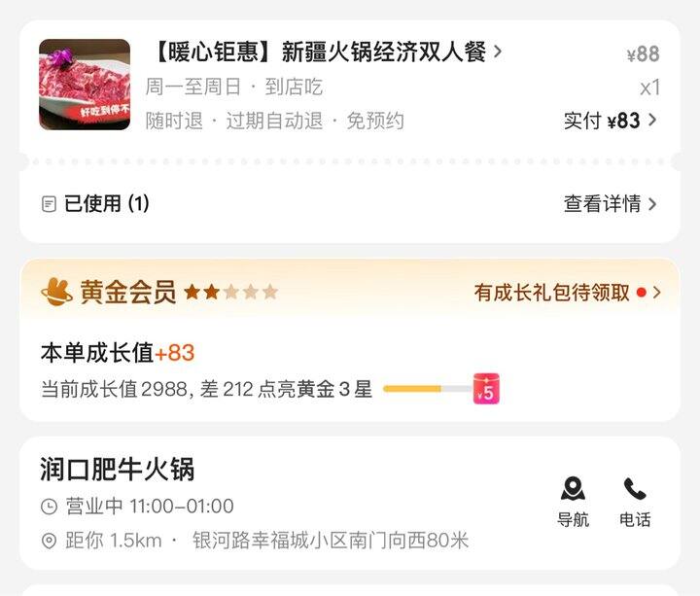Click the gold member star rating
The image size is (700, 596).
(230, 292)
